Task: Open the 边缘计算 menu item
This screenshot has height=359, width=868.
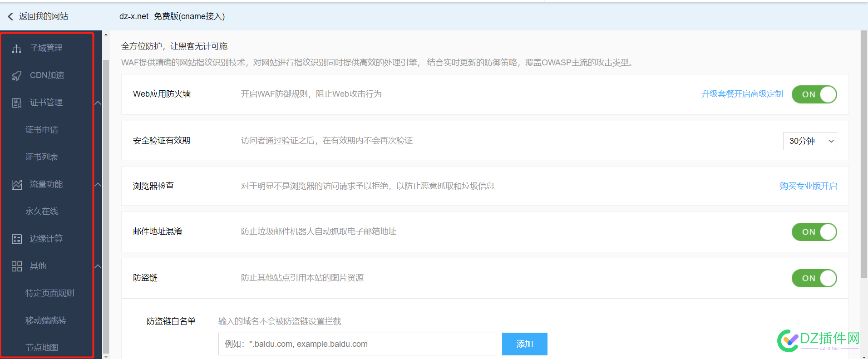Action: click(x=46, y=239)
